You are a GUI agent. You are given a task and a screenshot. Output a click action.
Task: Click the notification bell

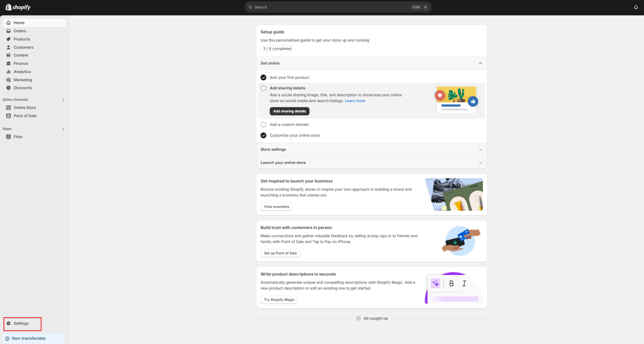(x=636, y=7)
